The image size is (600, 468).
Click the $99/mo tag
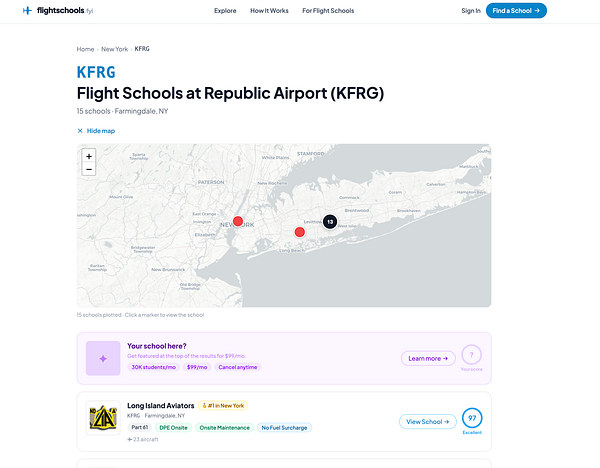(x=197, y=367)
